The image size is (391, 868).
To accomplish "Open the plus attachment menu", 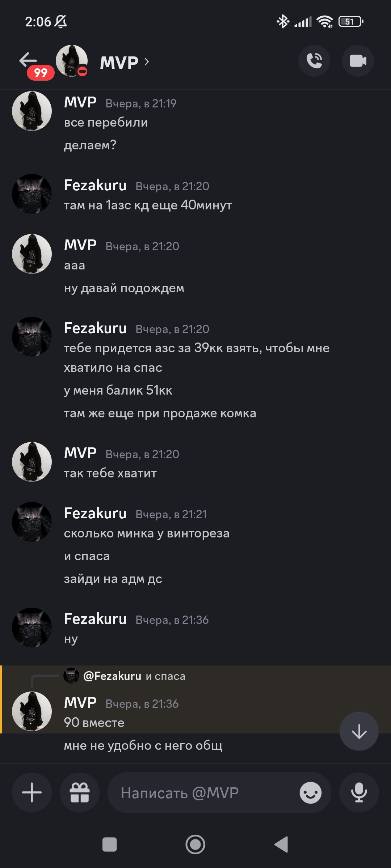I will (x=32, y=792).
